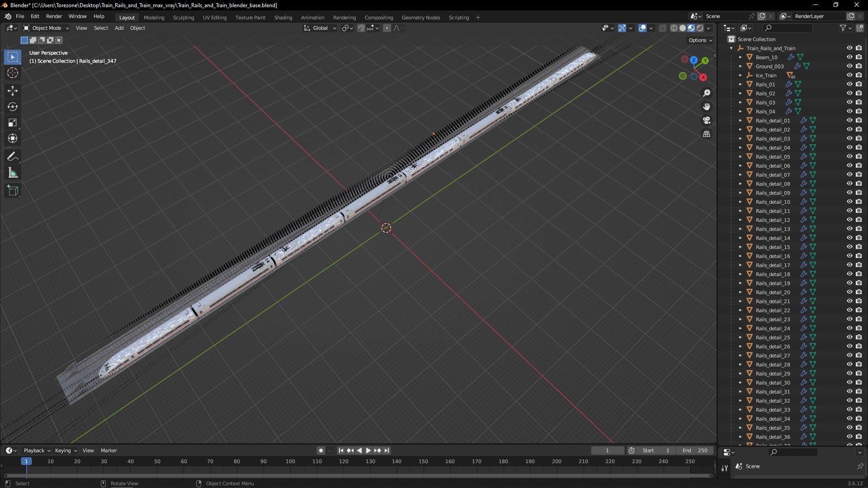Switch to wireframe viewport shading

tap(674, 28)
